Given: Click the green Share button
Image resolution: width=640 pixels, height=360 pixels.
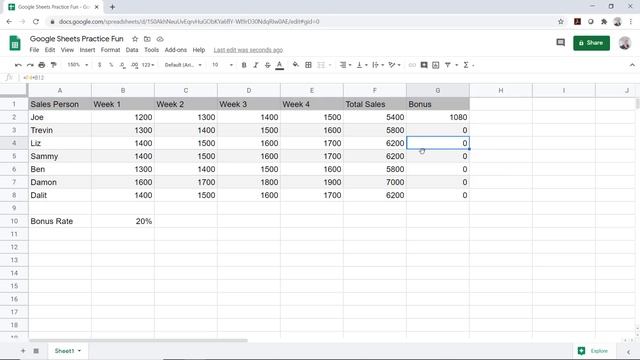Looking at the screenshot, I should coord(591,43).
